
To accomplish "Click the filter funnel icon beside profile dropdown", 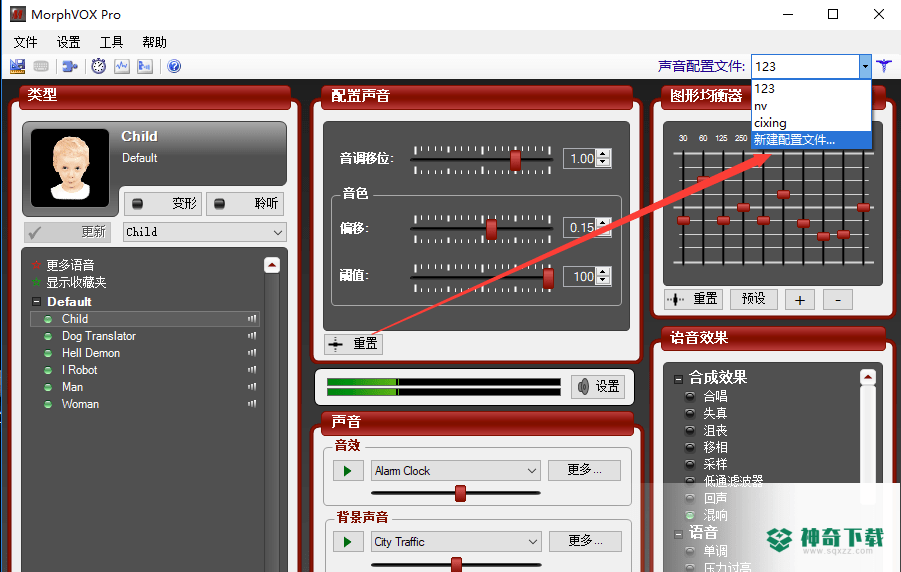I will point(884,66).
